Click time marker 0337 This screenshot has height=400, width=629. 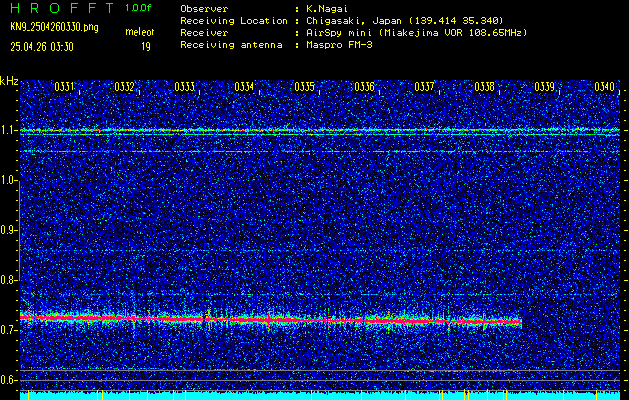tap(424, 87)
